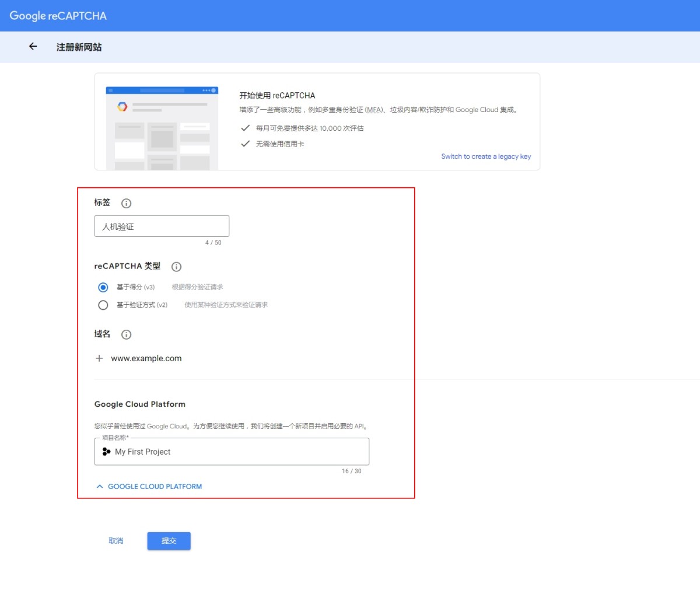Click the 注册新网站 page title
This screenshot has height=597, width=700.
pyautogui.click(x=79, y=47)
